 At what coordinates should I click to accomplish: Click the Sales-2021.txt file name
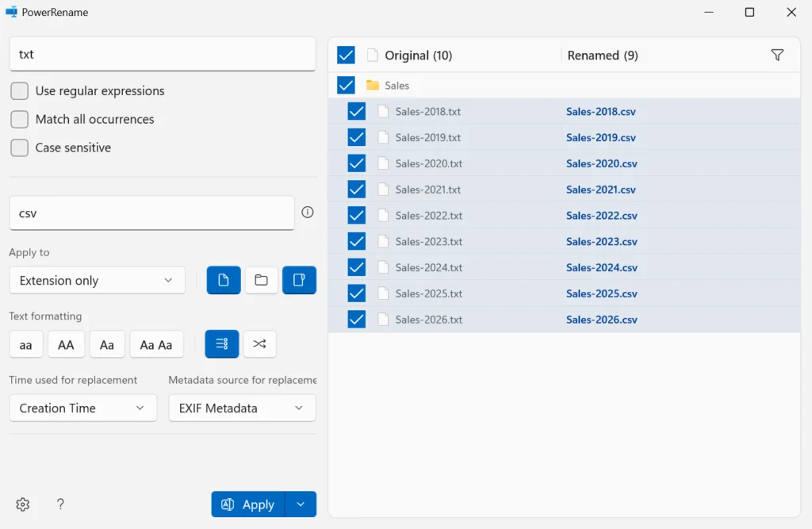pos(428,190)
